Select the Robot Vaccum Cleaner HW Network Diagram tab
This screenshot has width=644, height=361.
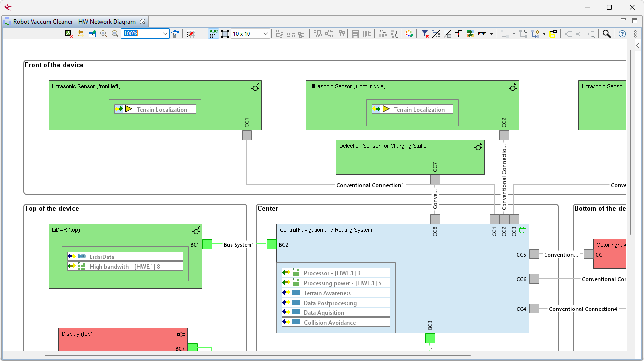click(74, 22)
